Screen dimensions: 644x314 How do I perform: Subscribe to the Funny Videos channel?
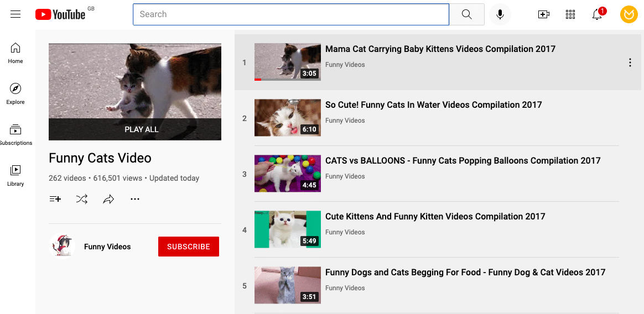[189, 247]
